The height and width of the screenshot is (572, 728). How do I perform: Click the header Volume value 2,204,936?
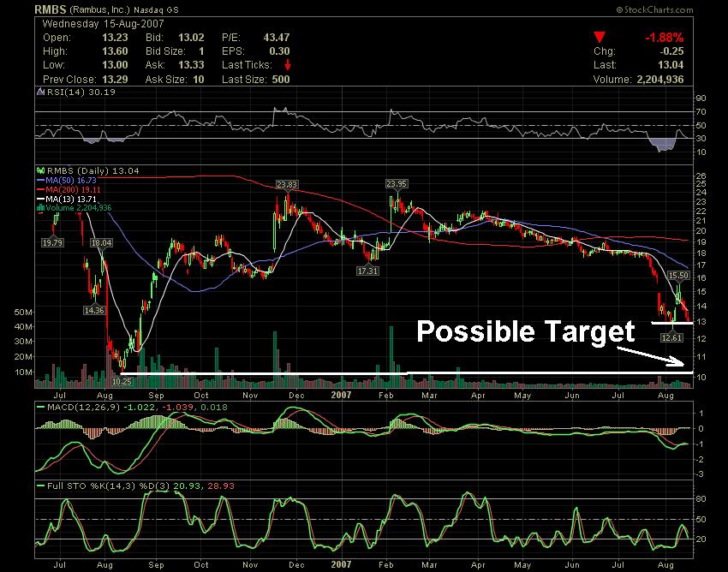(x=660, y=79)
